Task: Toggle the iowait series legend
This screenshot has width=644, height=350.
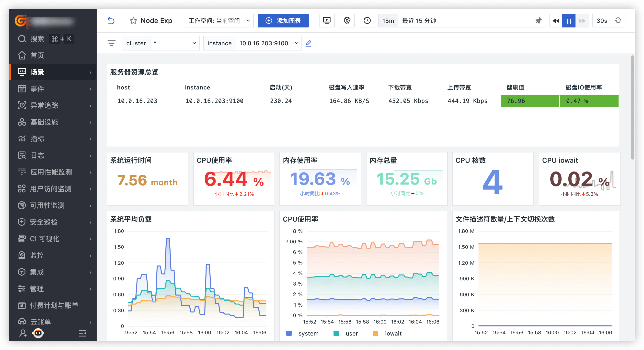Action: pyautogui.click(x=393, y=333)
